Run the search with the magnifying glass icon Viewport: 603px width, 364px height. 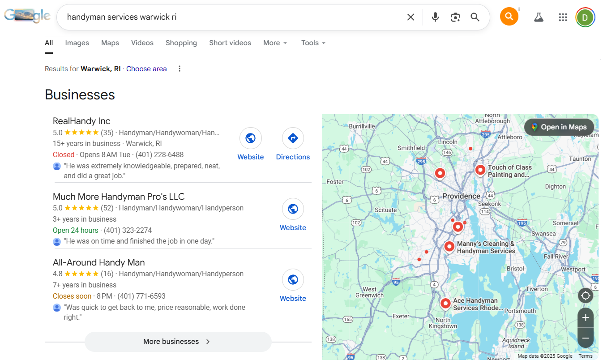(x=475, y=17)
